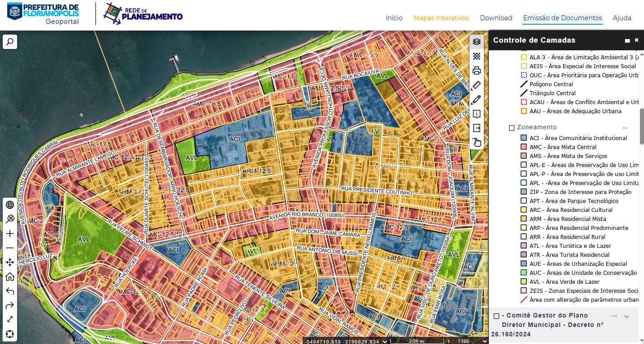Expand the Comitê Gestor layer group chevron
Screen dimensions: 644x344
tap(626, 316)
